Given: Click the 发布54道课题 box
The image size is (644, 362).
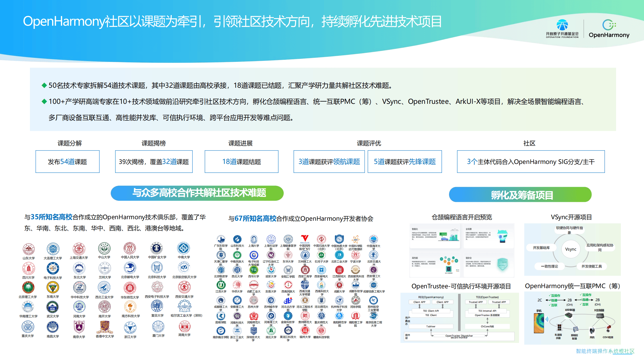Looking at the screenshot, I should [x=67, y=162].
